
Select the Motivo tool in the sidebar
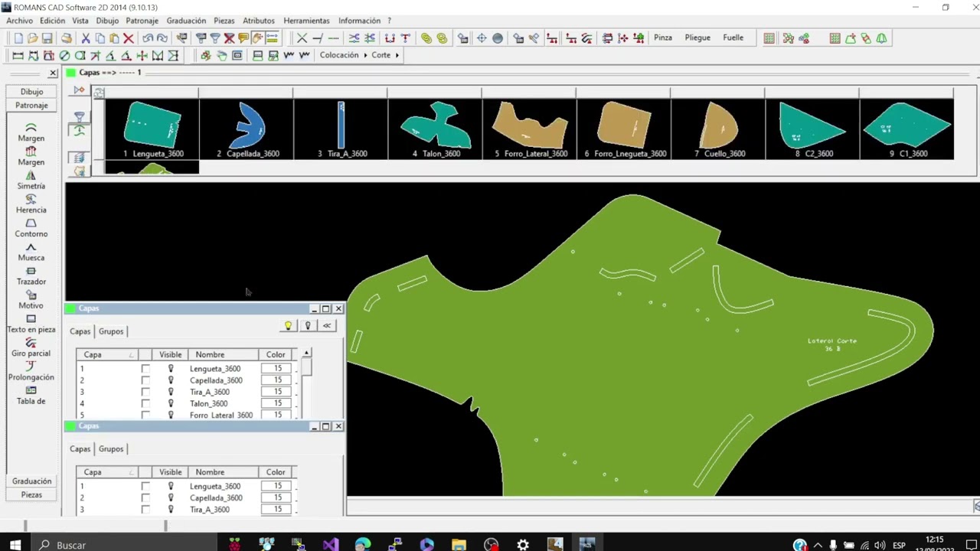(31, 299)
